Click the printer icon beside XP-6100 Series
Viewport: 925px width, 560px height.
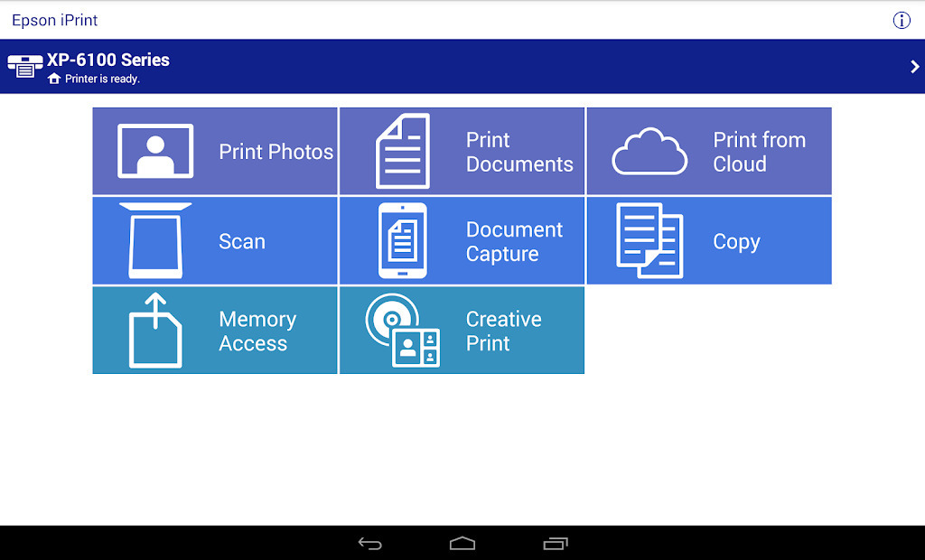point(24,66)
